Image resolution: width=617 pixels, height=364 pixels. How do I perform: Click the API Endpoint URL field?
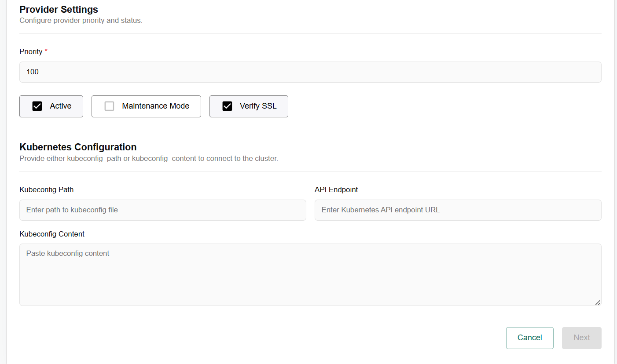458,210
